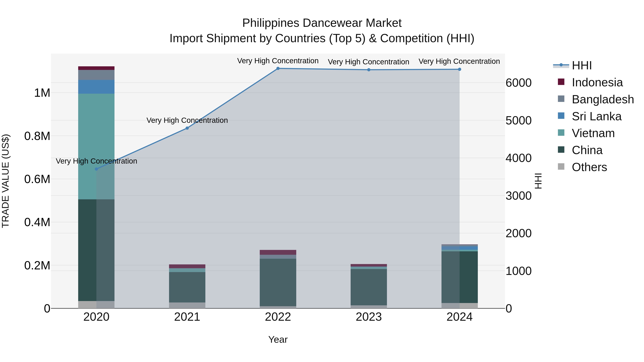644x362 pixels.
Task: Click the Indonesia legend color swatch
Action: (x=561, y=82)
